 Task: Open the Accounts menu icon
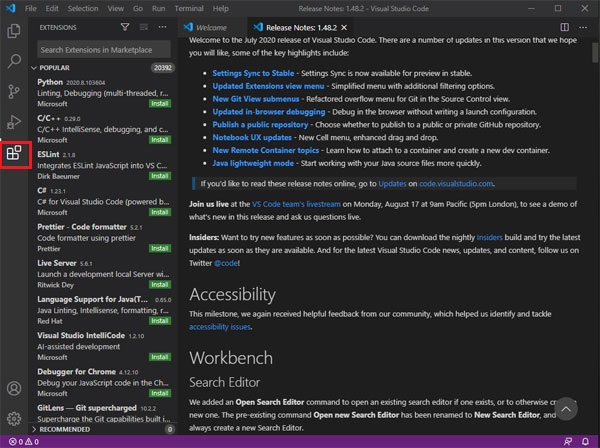click(14, 388)
